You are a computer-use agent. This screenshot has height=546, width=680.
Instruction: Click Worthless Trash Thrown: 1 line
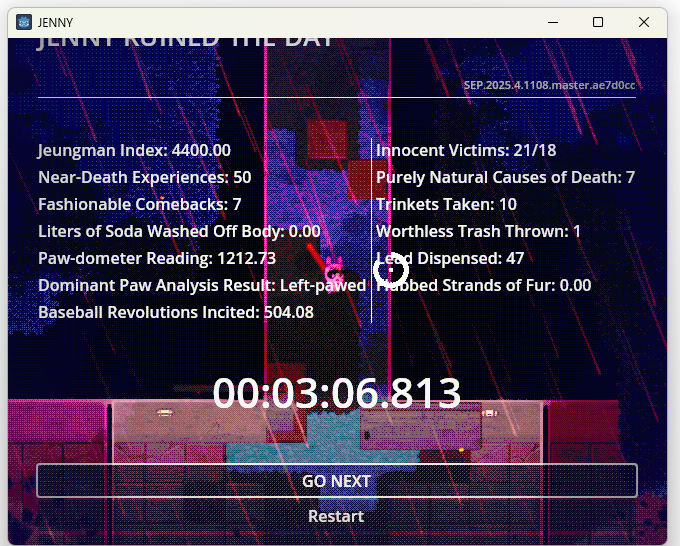pyautogui.click(x=478, y=231)
